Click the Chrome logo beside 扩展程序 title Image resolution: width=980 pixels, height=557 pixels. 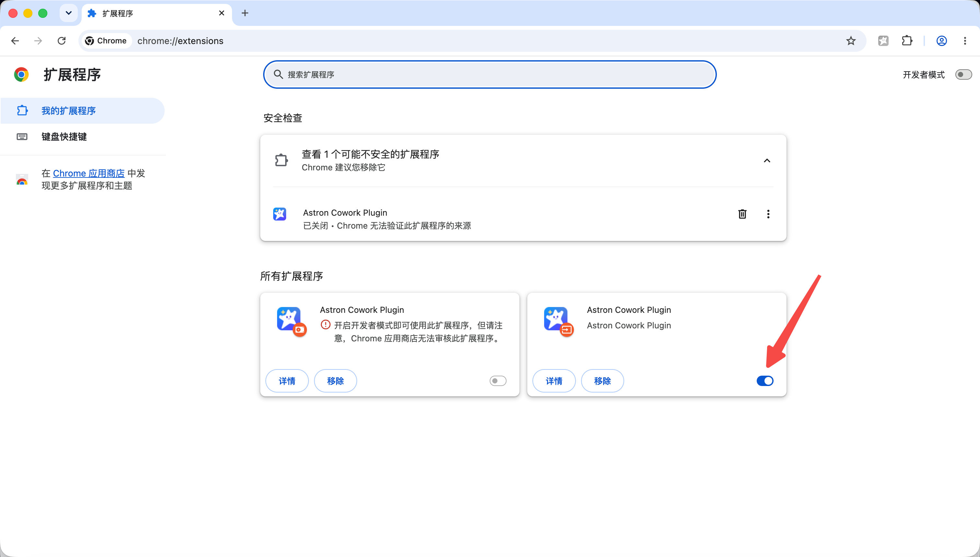click(21, 74)
